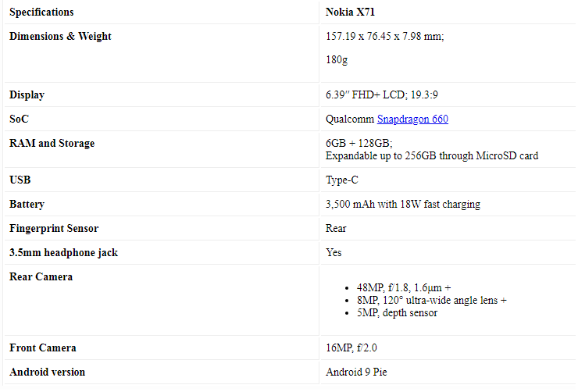
Task: Select the 16MP f/2.0 front camera value
Action: (357, 348)
